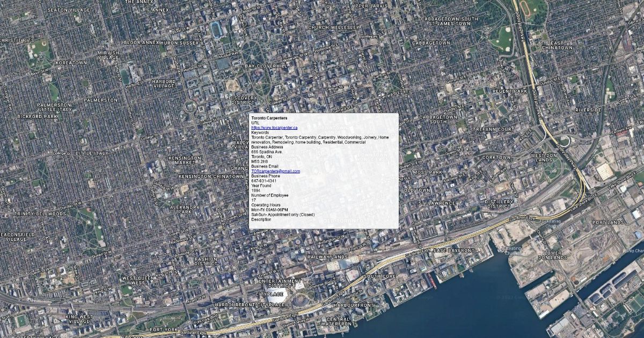The width and height of the screenshot is (644, 338).
Task: Click the 'SOUTH CORE' map label
Action: [x=379, y=276]
